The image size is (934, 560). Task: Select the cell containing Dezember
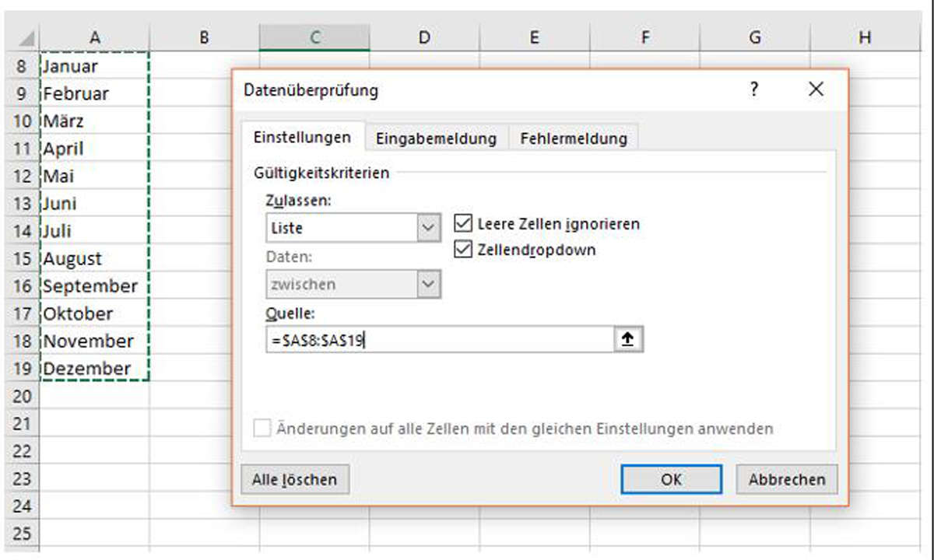tap(94, 369)
